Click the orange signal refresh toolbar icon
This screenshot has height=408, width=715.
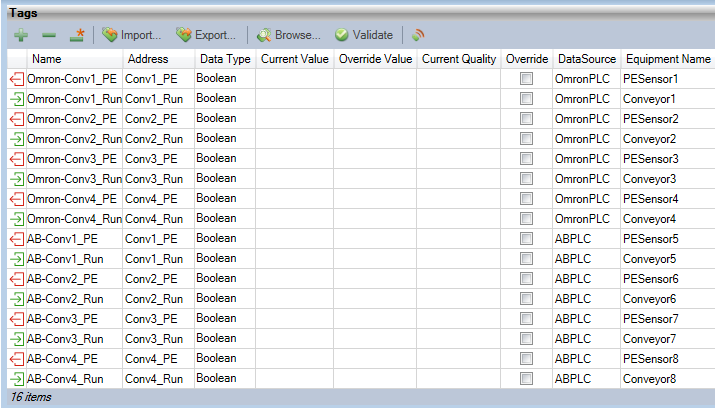click(x=418, y=35)
